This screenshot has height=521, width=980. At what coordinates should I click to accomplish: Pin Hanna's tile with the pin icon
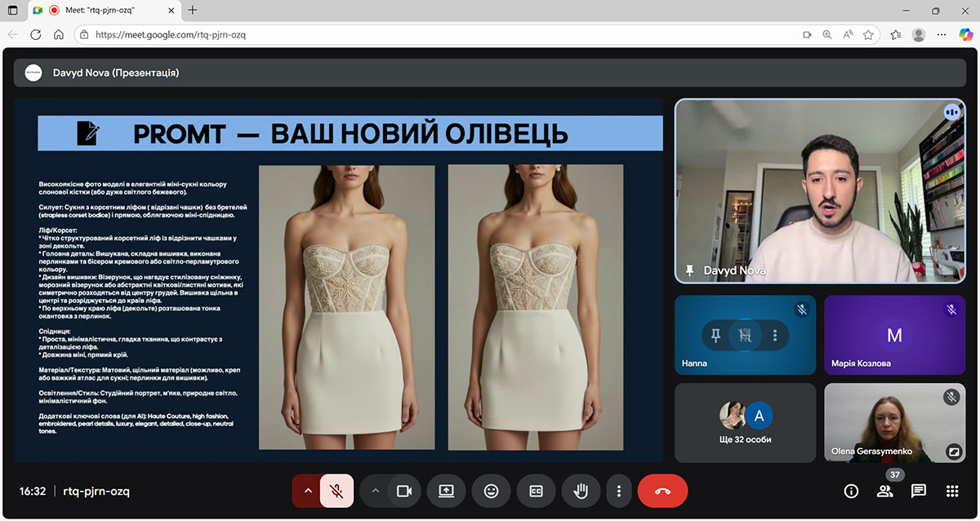[716, 335]
